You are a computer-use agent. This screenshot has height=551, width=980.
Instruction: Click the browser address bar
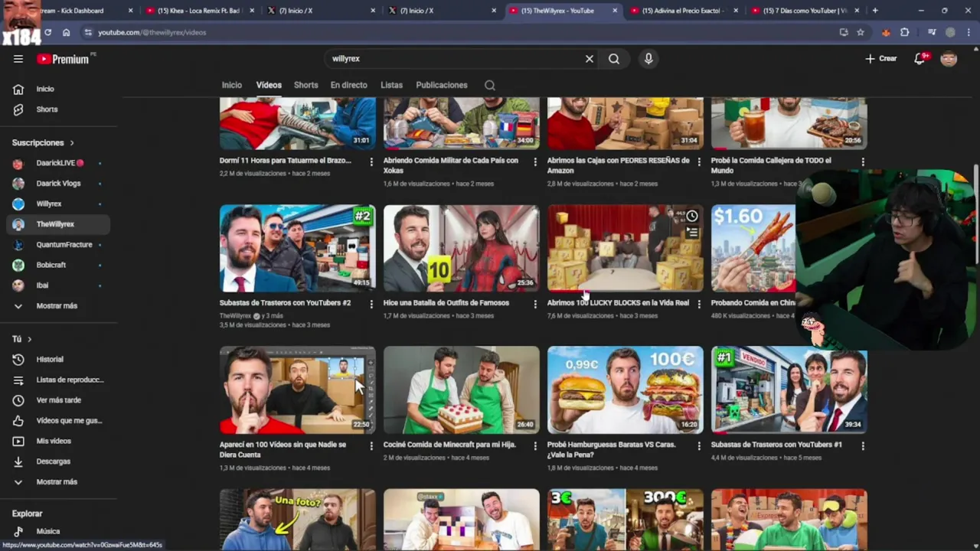(x=459, y=32)
